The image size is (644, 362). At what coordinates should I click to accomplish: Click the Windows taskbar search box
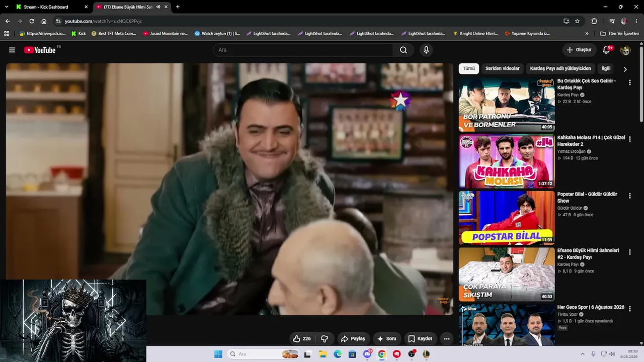264,354
